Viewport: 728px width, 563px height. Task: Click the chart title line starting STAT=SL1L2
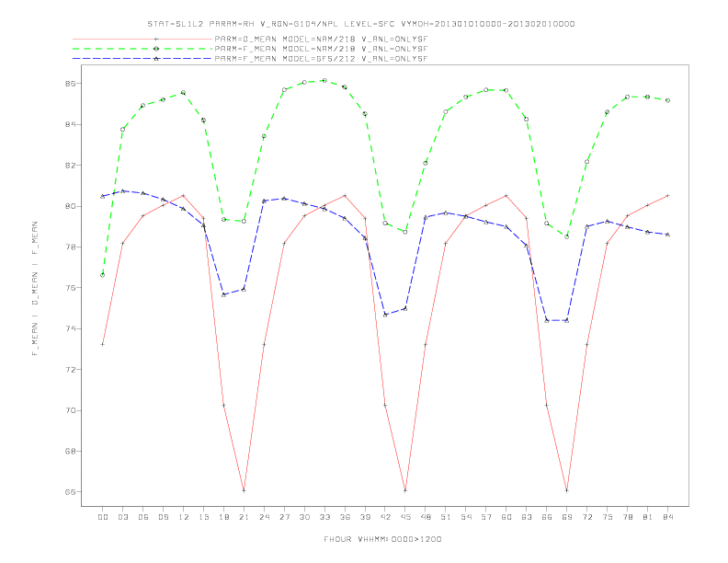click(361, 24)
